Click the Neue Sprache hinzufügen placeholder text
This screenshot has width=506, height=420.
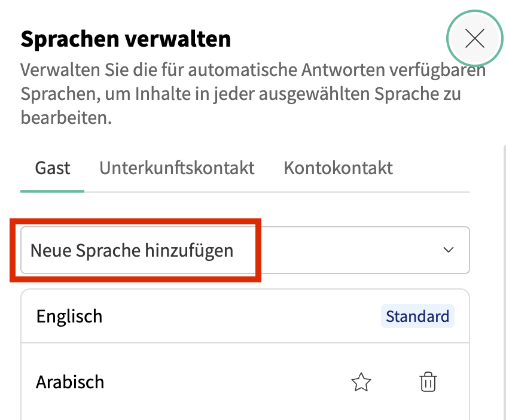coord(132,250)
